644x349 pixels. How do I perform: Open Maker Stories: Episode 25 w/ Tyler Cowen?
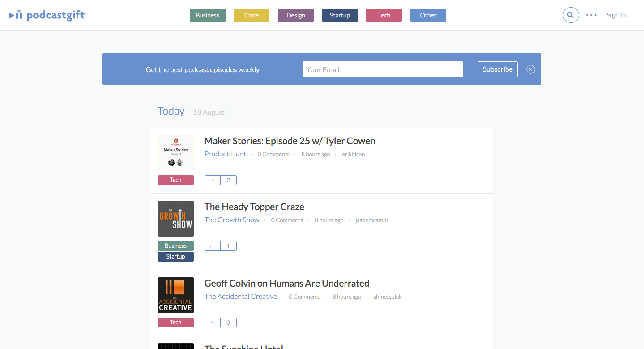coord(290,141)
